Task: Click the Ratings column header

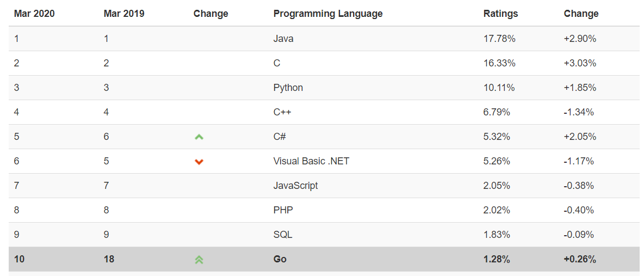Action: coord(500,14)
